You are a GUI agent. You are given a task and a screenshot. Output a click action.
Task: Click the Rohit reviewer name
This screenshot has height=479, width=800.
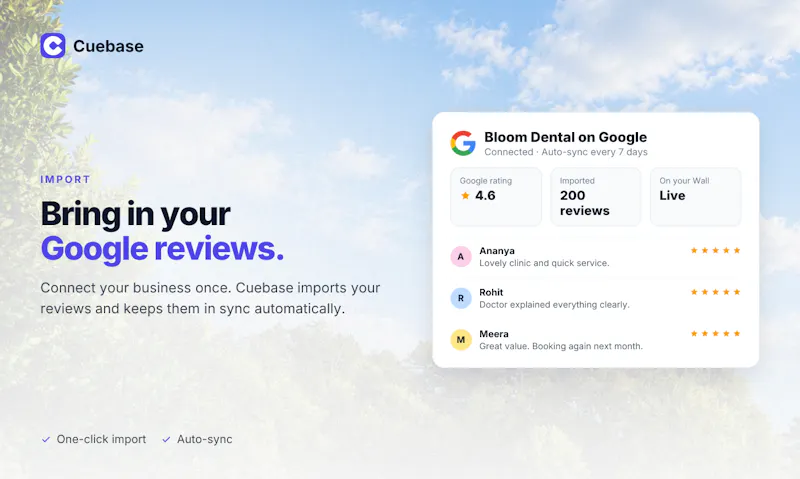[491, 292]
